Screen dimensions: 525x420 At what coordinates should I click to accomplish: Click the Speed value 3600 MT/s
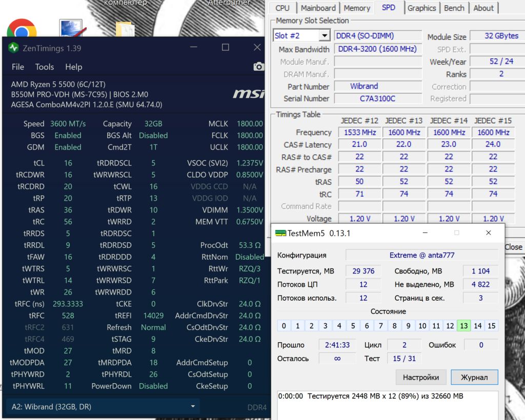pos(68,124)
